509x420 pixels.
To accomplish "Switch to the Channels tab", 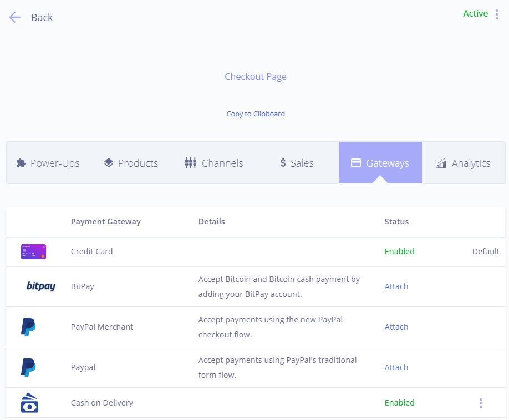I will (x=213, y=162).
